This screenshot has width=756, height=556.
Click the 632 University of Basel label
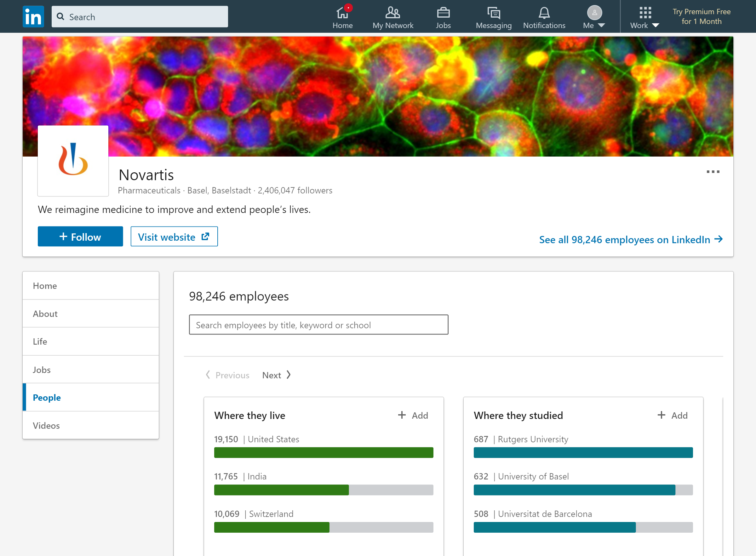[521, 477]
